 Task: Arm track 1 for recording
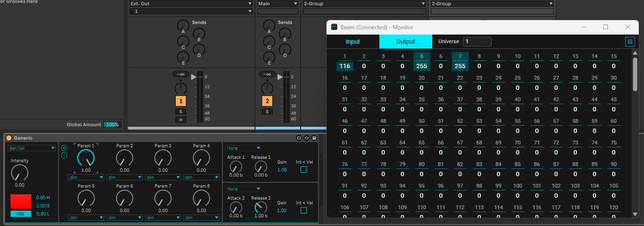click(181, 119)
